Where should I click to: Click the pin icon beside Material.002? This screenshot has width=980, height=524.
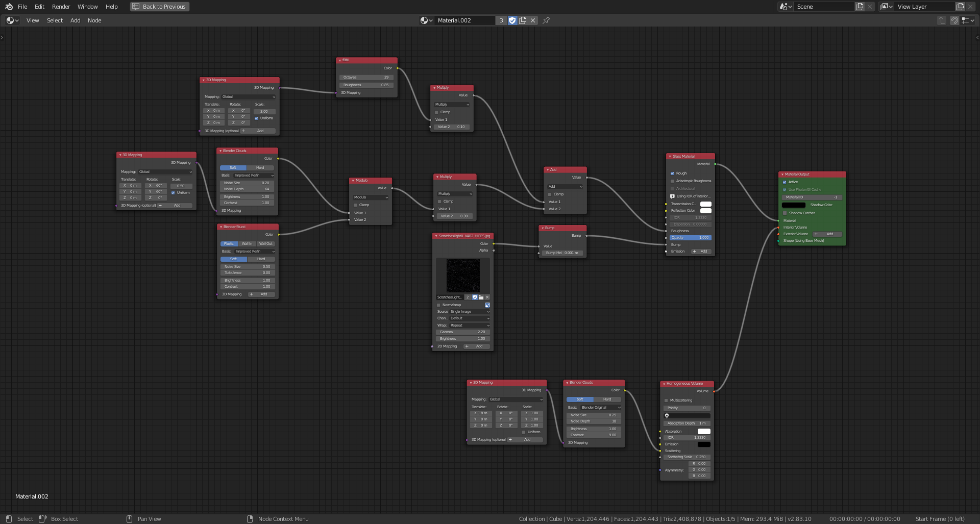point(546,20)
